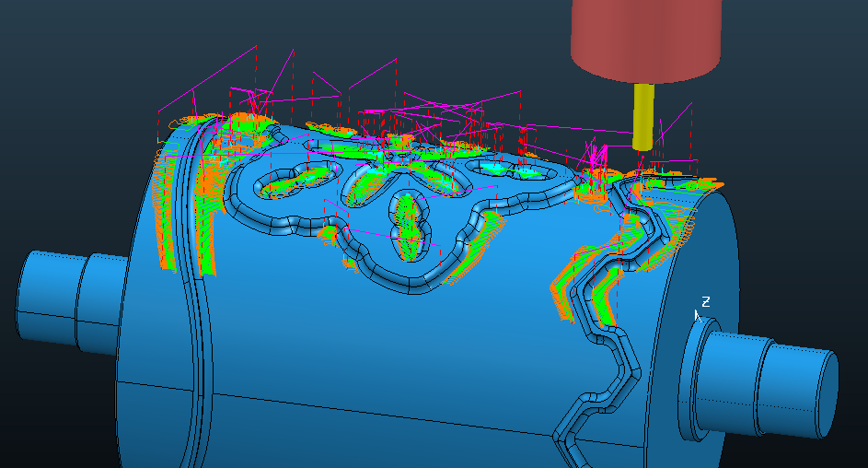Pick the vertical figure-eight pocket in the center

coord(409,226)
